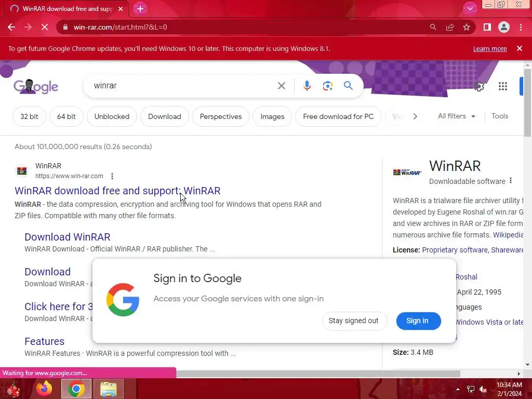Show more filter chips with arrow
Screen dimensions: 532x399
[415, 116]
